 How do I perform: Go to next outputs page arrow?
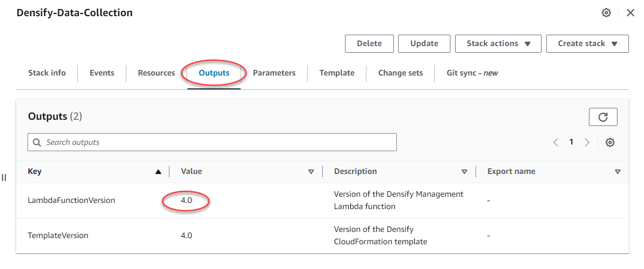click(x=587, y=142)
